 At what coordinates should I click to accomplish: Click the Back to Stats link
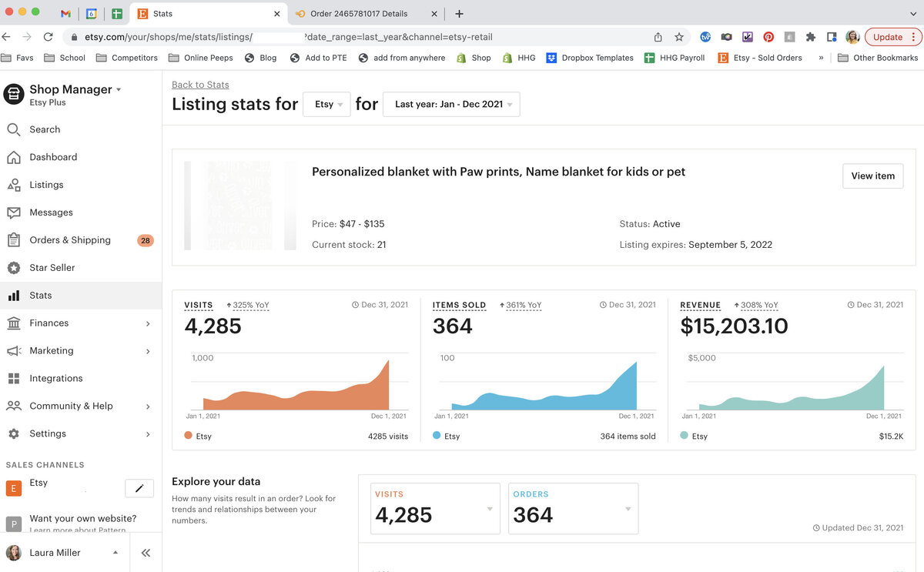200,85
